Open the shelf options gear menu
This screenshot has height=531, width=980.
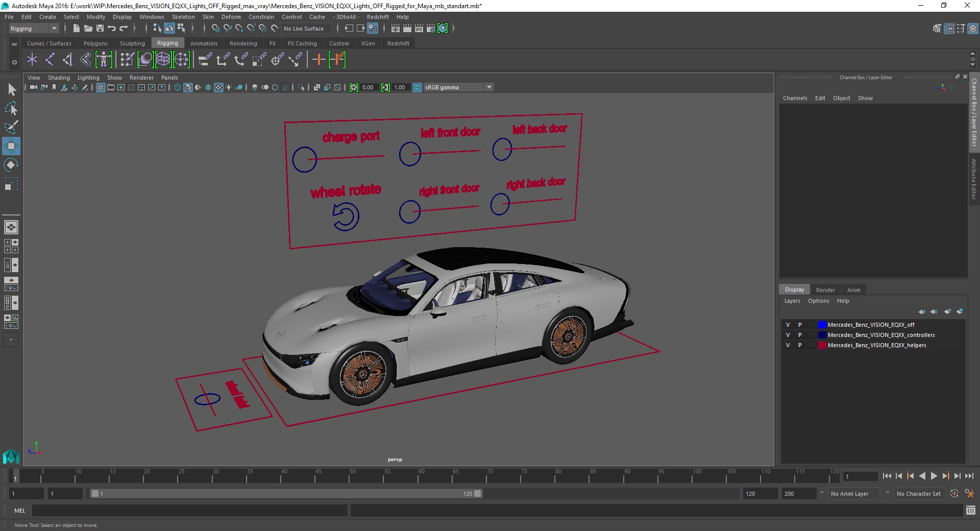click(14, 62)
